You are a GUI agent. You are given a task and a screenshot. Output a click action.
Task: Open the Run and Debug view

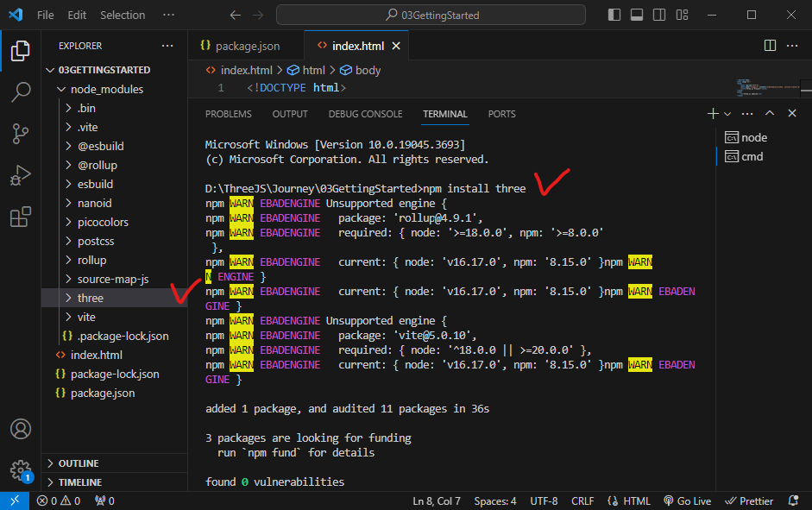click(x=20, y=175)
